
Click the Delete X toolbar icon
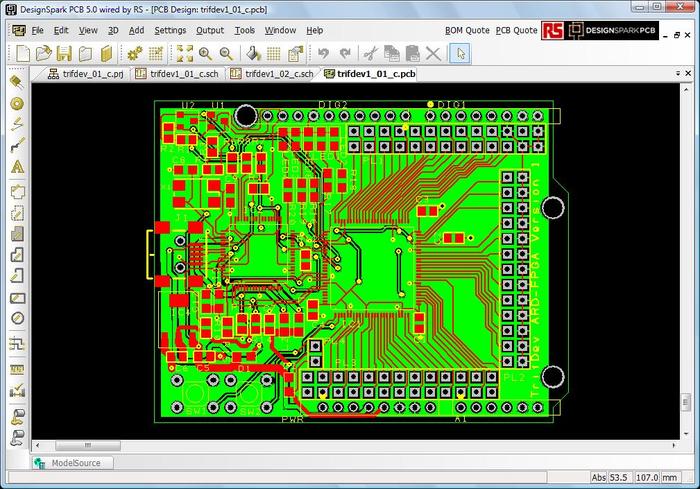click(x=433, y=54)
